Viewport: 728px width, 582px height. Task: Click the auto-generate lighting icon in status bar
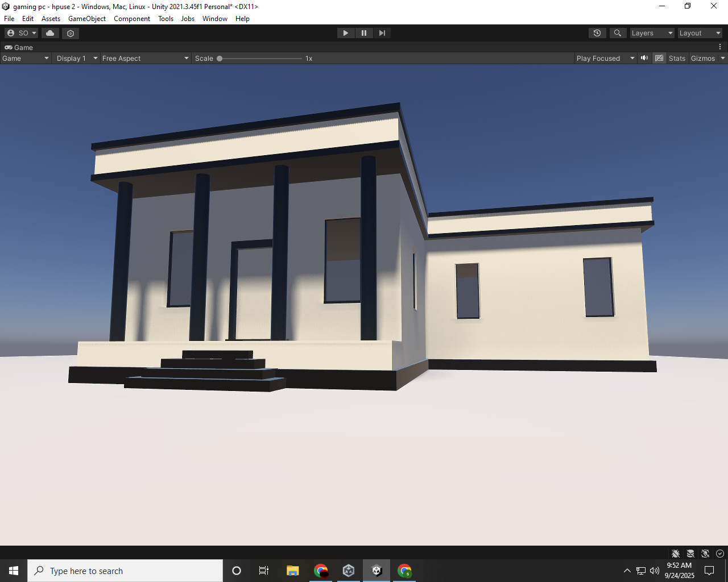coord(705,554)
